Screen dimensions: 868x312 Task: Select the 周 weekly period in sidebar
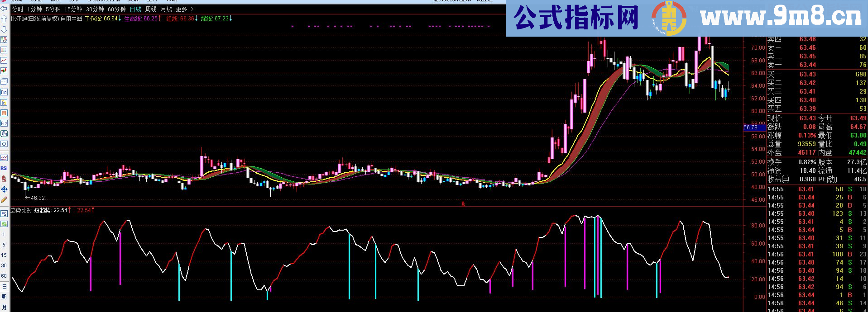pos(4,297)
